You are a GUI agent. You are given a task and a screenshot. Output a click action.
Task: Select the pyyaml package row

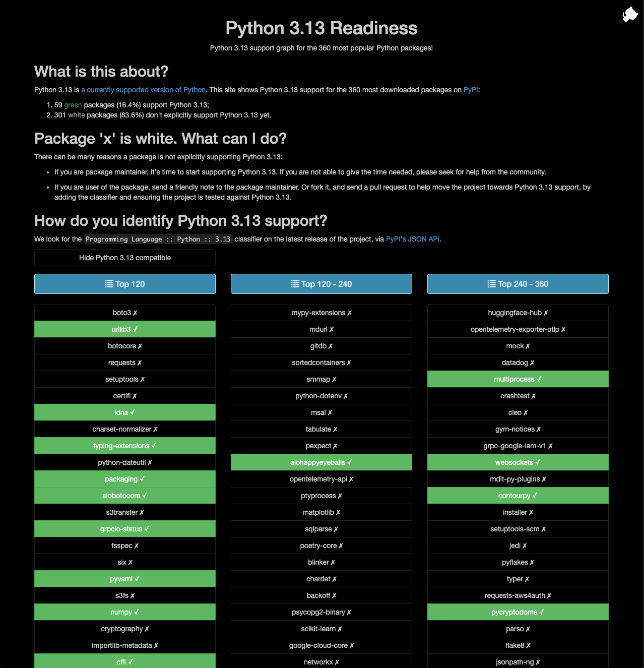coord(125,579)
